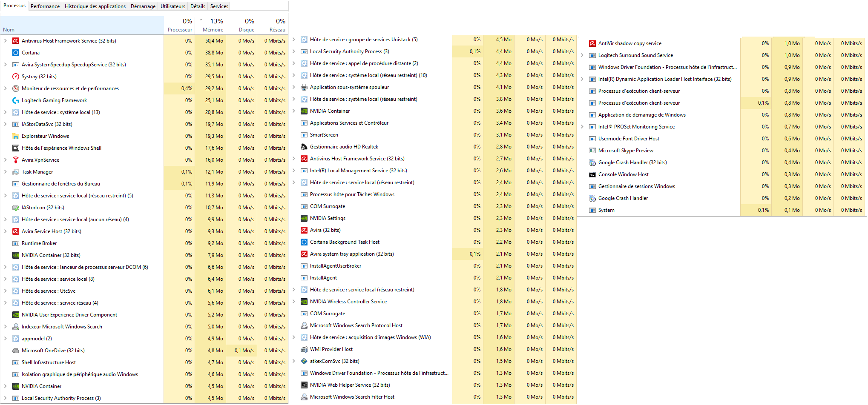Click the AntiVir shadow copy service icon
The height and width of the screenshot is (405, 868).
(592, 43)
